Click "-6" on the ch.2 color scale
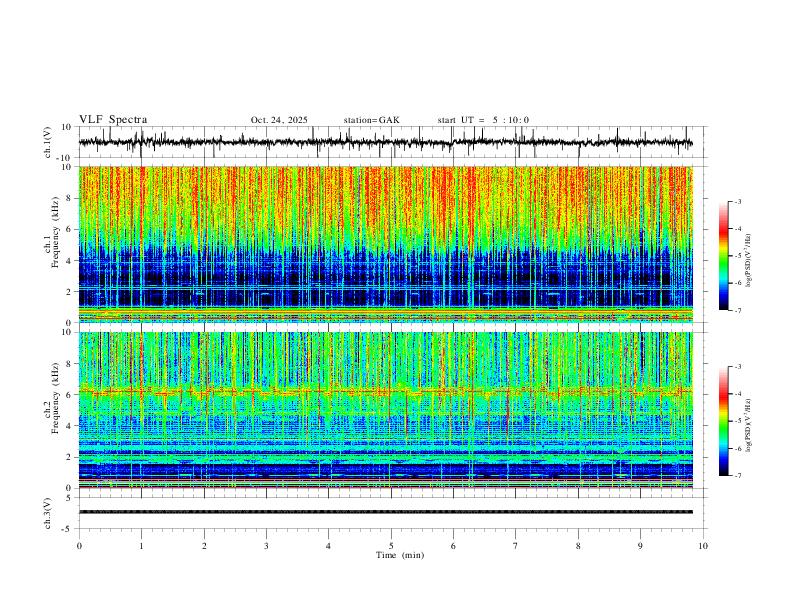Screen dimensions: 792x612 737,448
